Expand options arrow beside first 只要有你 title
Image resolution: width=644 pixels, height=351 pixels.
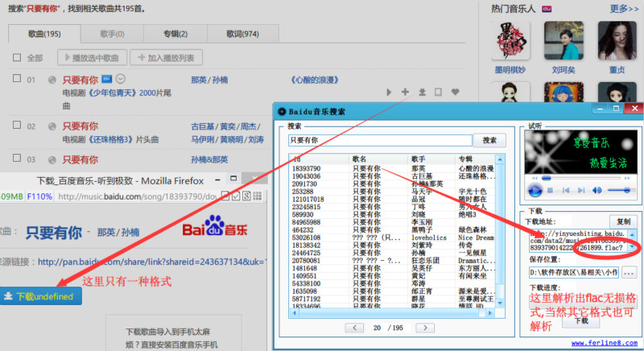(x=120, y=79)
